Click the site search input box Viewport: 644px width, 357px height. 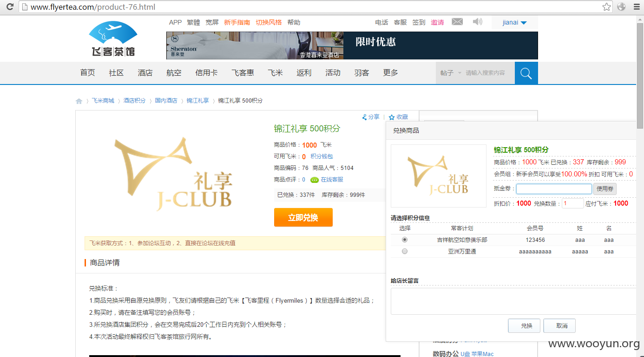488,73
